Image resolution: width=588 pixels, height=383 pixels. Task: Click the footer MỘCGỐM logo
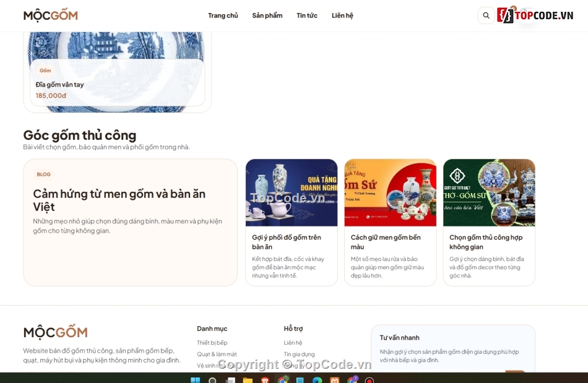[56, 332]
